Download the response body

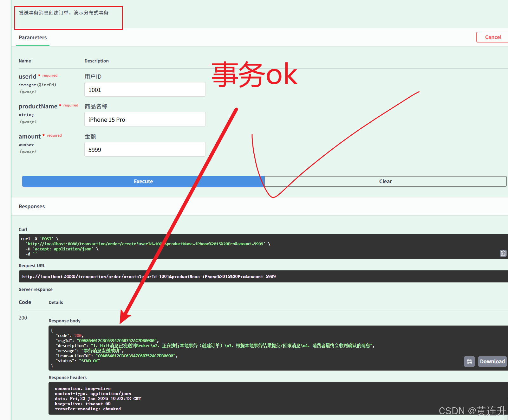point(492,362)
